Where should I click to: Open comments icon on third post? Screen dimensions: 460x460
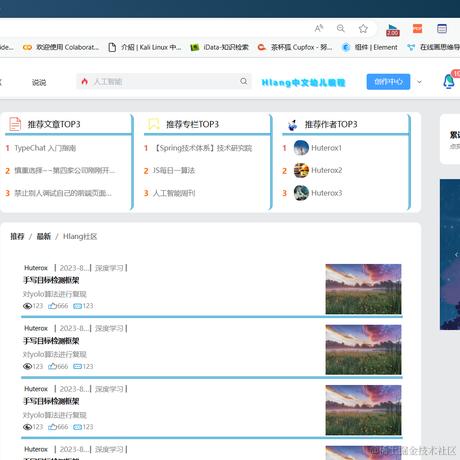pyautogui.click(x=77, y=427)
